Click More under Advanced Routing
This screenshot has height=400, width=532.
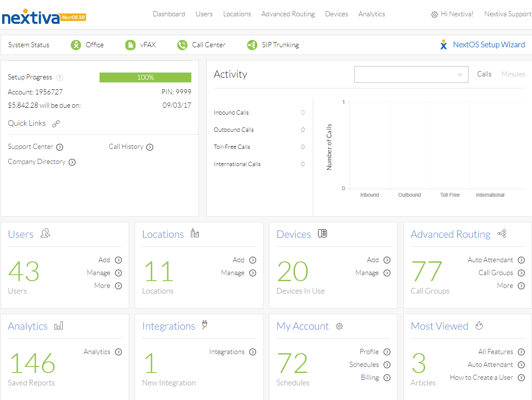tap(505, 286)
